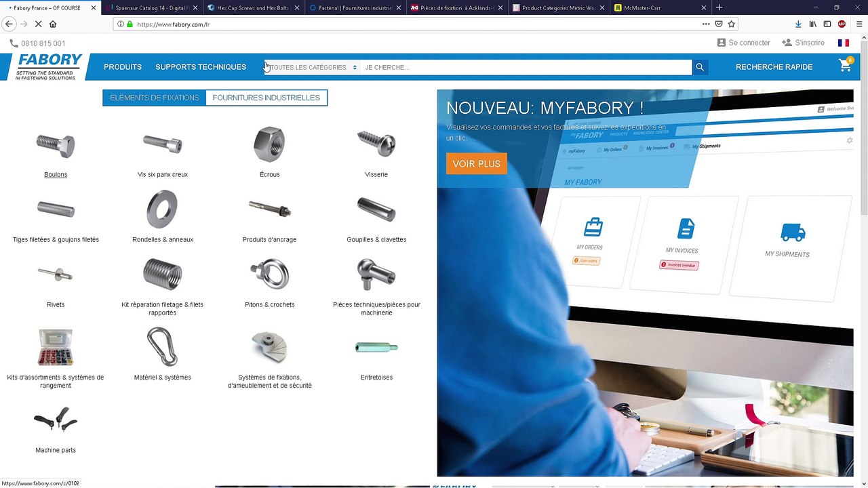The width and height of the screenshot is (868, 488).
Task: Switch to Spaenaur Catalog 14 browser tab
Action: coord(152,7)
